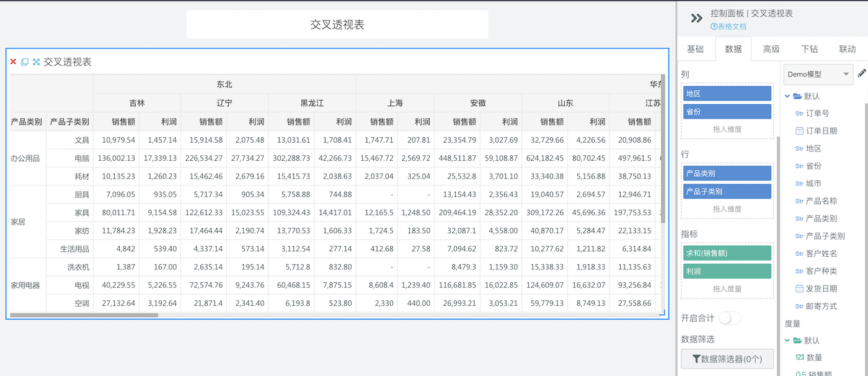868x376 pixels.
Task: Click the 上海 province column header
Action: coord(395,103)
